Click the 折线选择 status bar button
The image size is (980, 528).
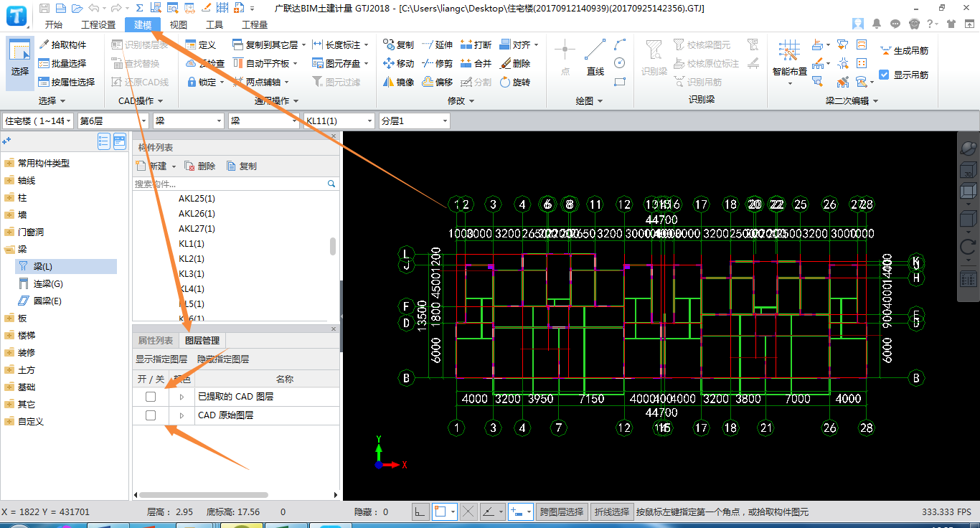612,511
